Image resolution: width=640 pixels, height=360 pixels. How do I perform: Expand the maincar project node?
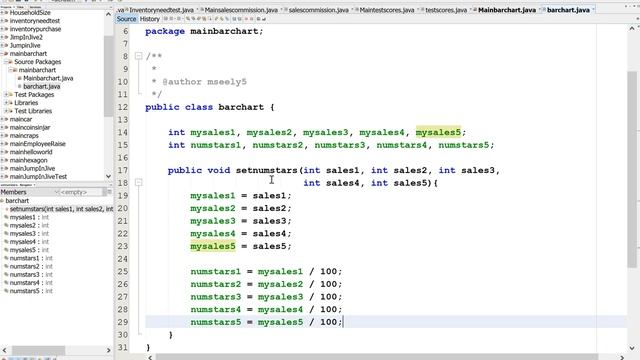click(x=2, y=119)
